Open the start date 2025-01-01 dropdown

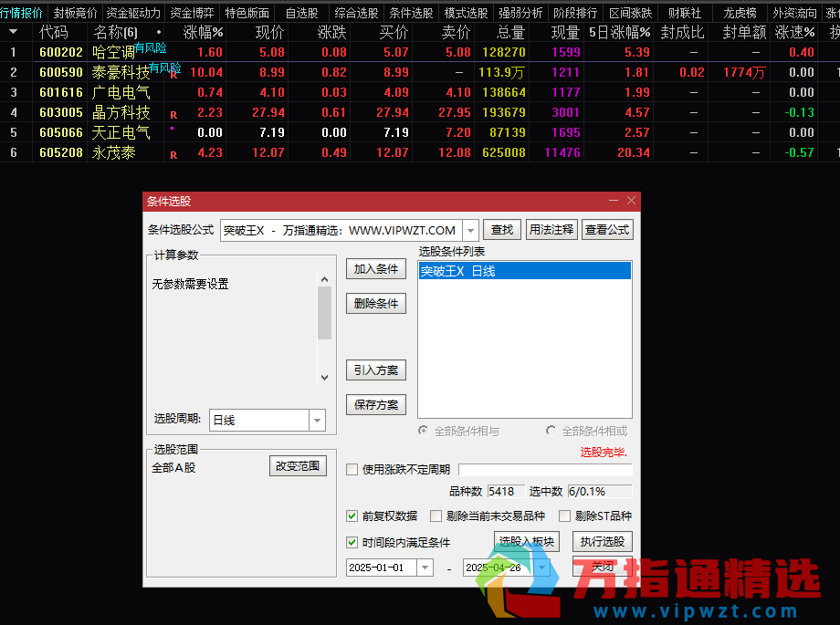click(425, 568)
